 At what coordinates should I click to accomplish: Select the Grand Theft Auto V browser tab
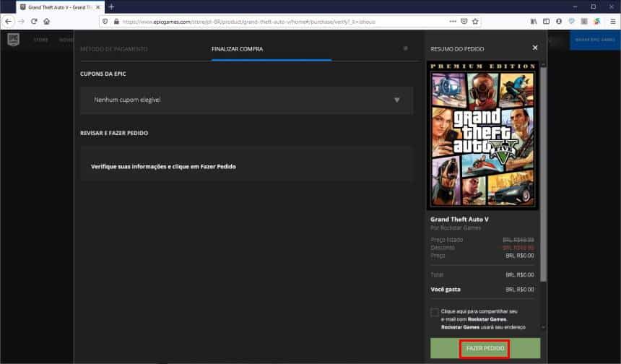coord(60,7)
